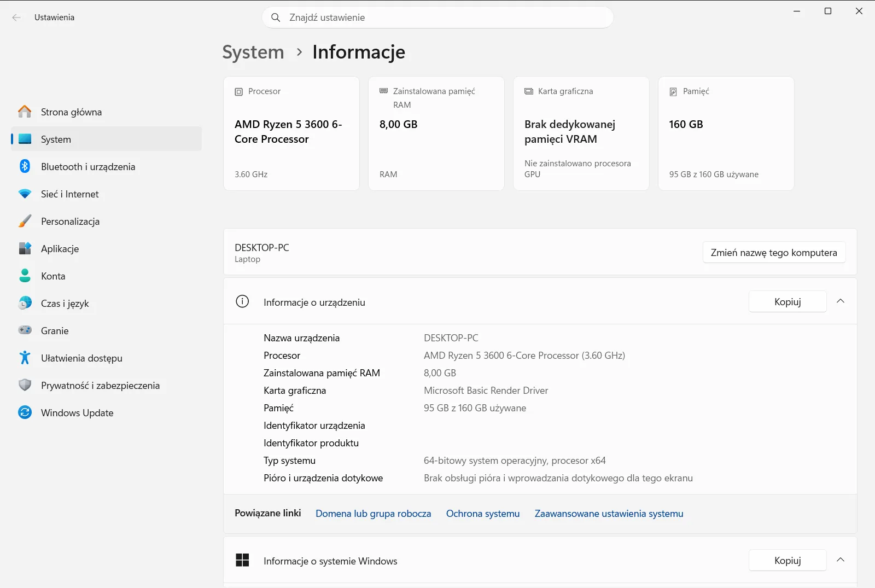Open Zaawansowane ustawienia systemu link

(x=609, y=514)
